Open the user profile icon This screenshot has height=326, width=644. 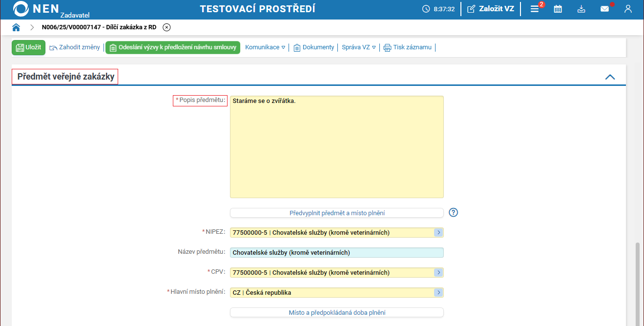click(x=628, y=9)
